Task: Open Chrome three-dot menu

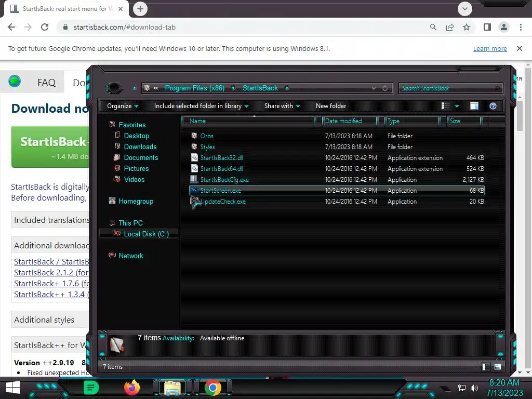Action: [x=521, y=27]
